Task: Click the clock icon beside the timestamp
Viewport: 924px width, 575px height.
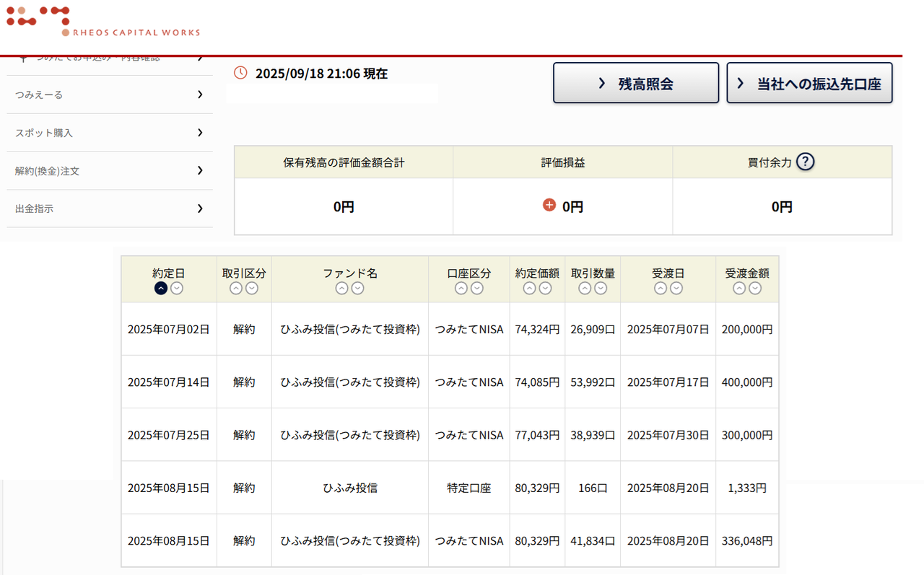Action: [241, 73]
